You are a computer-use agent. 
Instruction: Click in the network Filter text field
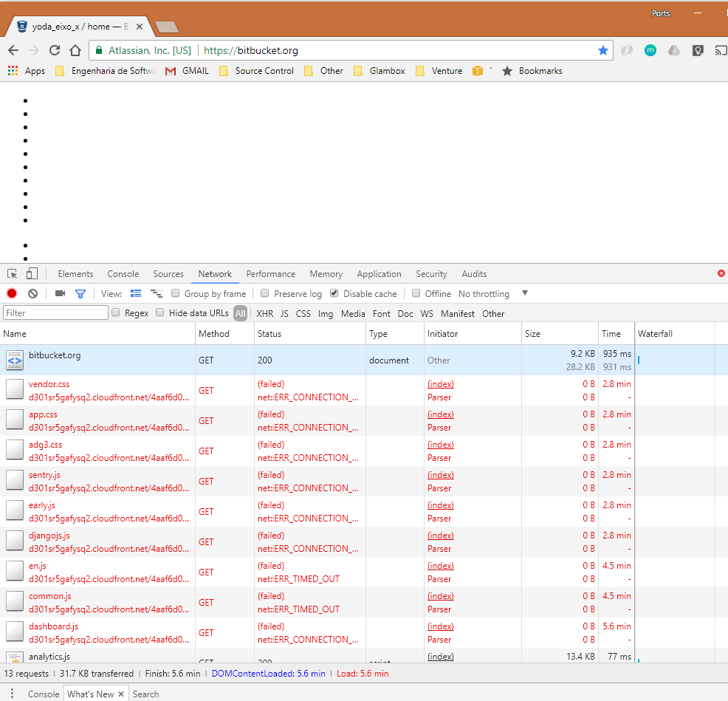56,313
